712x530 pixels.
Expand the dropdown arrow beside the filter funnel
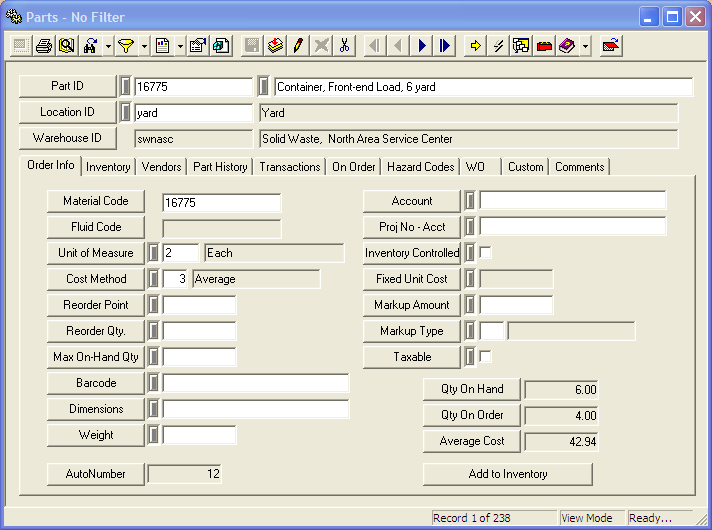tap(144, 46)
